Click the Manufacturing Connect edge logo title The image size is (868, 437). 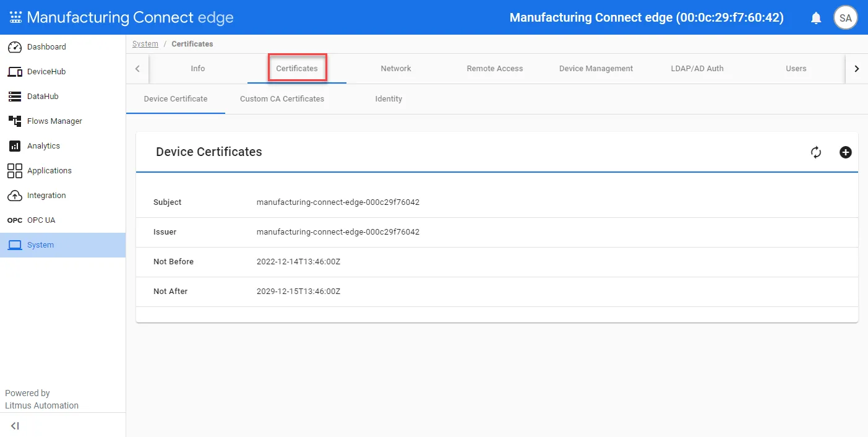point(131,17)
